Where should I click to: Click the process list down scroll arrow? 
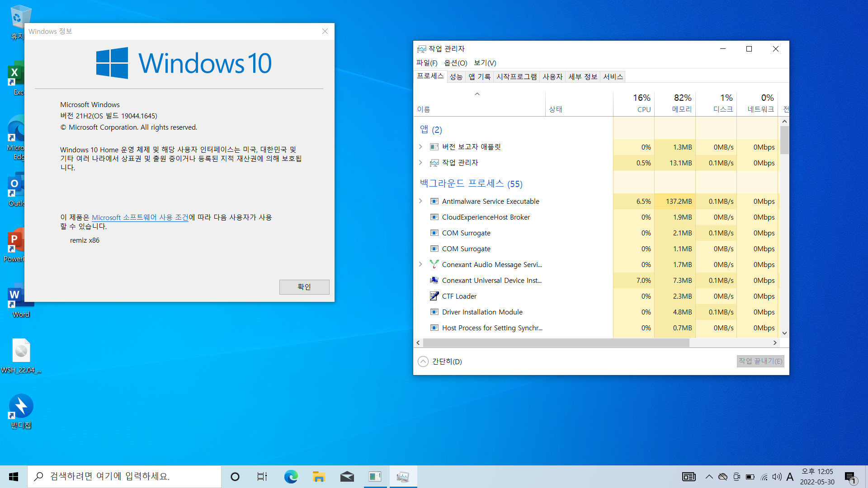pos(784,333)
